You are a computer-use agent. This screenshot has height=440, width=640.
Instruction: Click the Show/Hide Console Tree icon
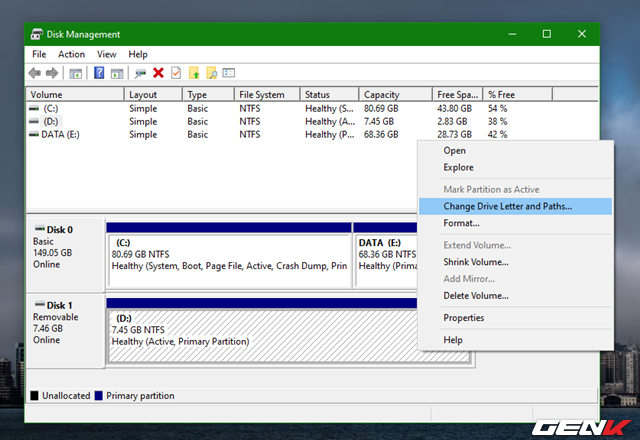coord(75,73)
